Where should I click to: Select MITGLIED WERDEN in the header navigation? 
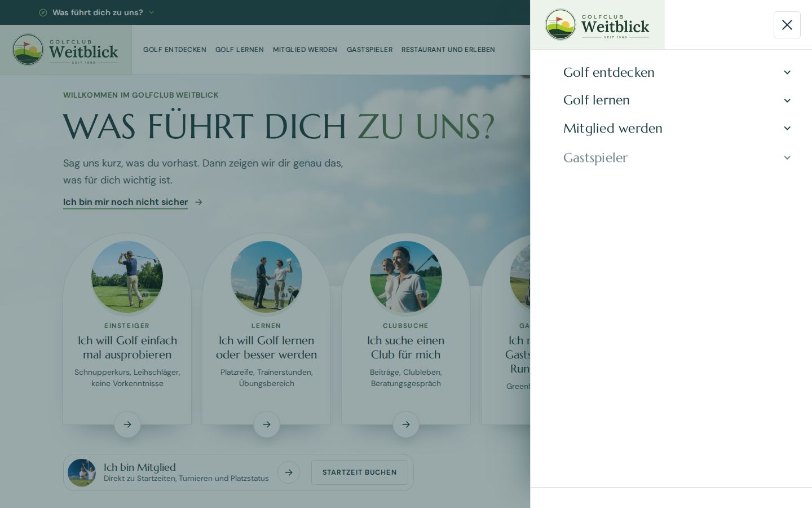coord(305,50)
